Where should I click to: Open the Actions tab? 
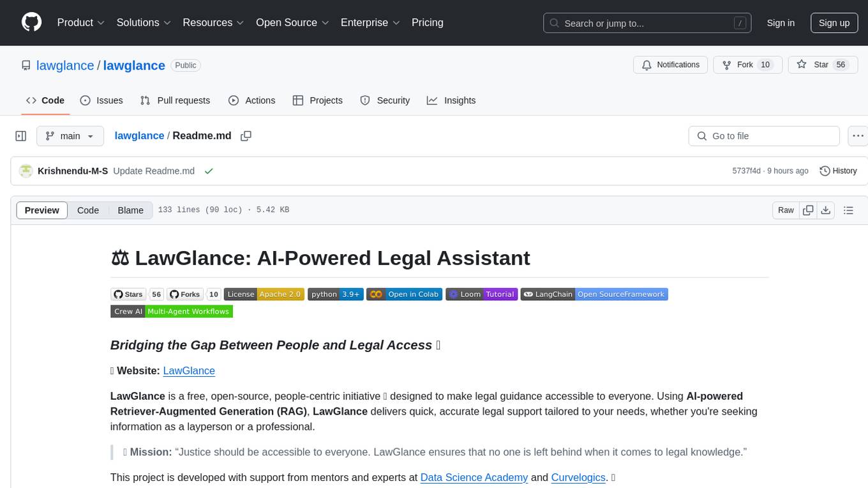[x=251, y=100]
